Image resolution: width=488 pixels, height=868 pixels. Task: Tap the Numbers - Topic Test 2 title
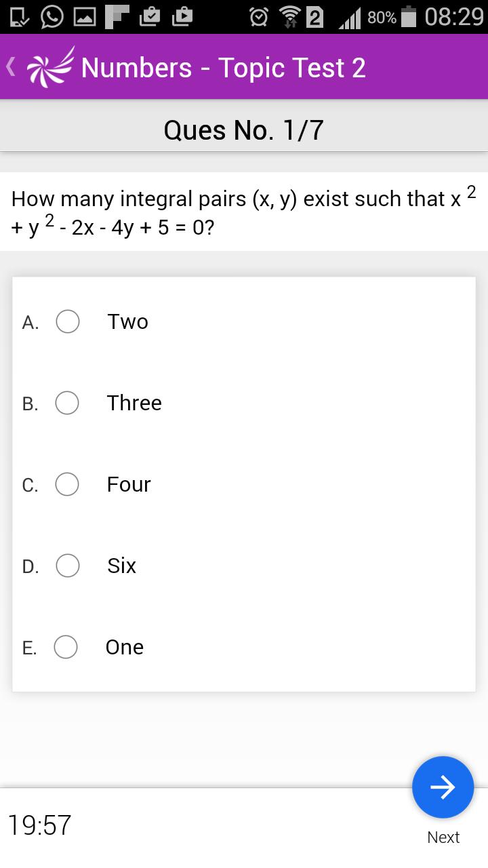coord(223,67)
